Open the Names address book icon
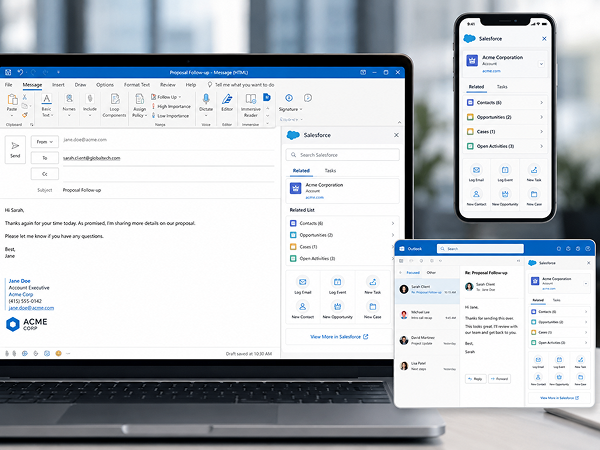 pyautogui.click(x=69, y=99)
